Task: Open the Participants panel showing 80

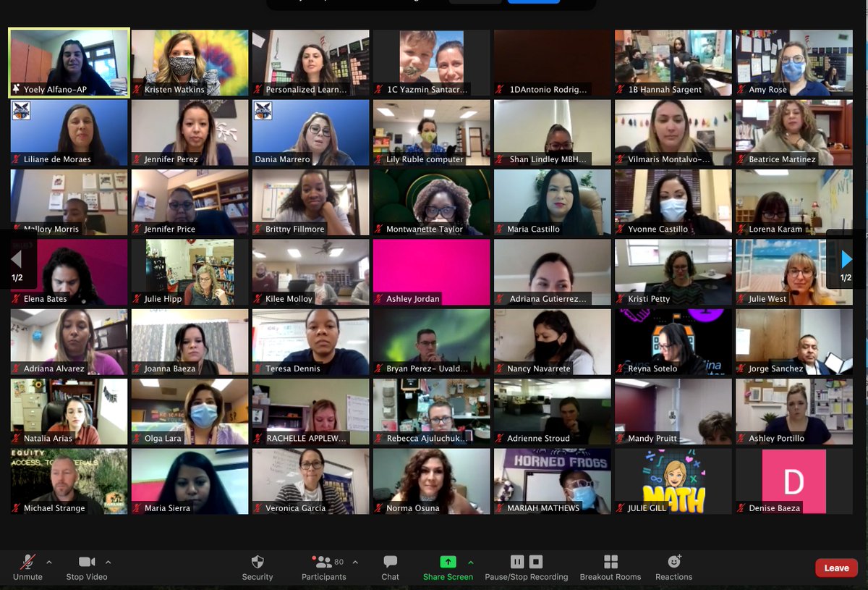Action: 324,568
